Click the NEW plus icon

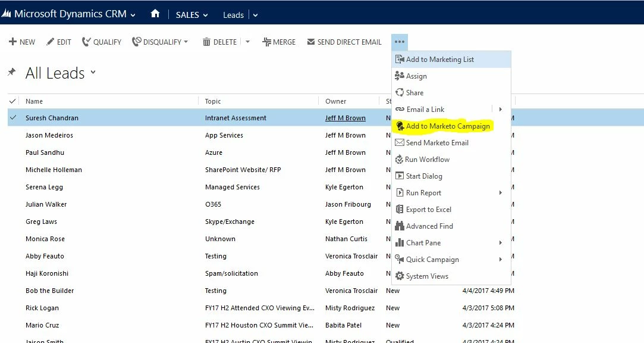point(12,42)
